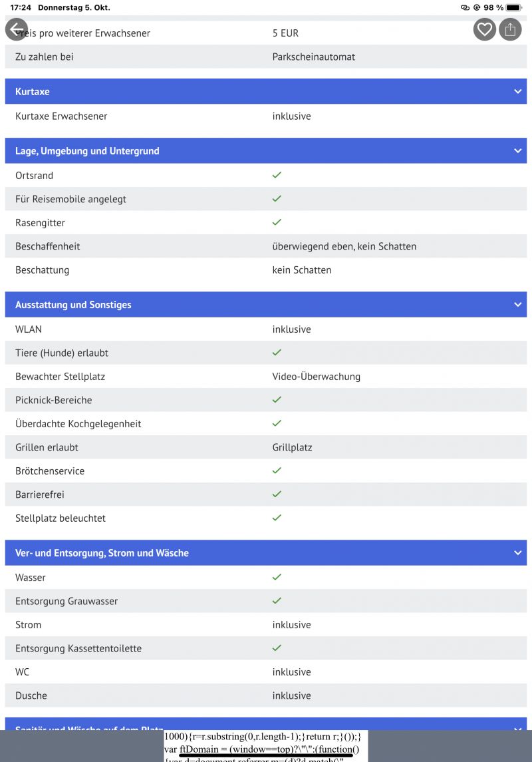
Task: Tap the Video-Überwachung value text
Action: click(x=316, y=377)
